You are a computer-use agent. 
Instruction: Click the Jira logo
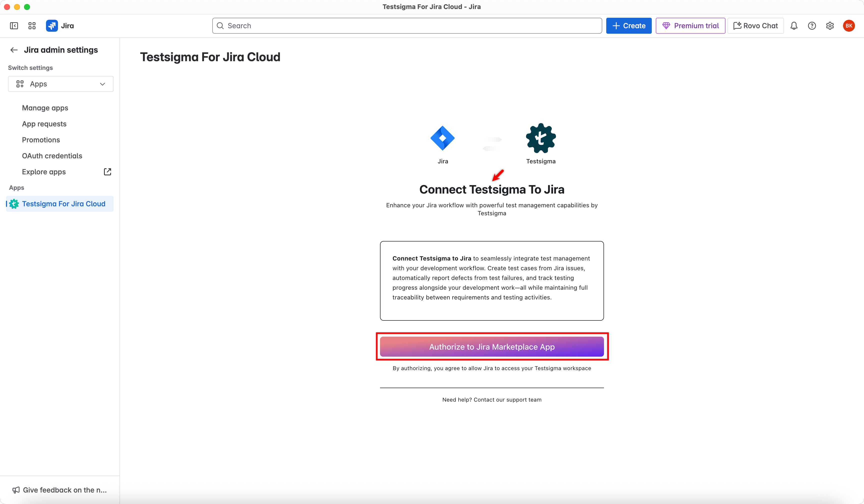click(x=52, y=25)
